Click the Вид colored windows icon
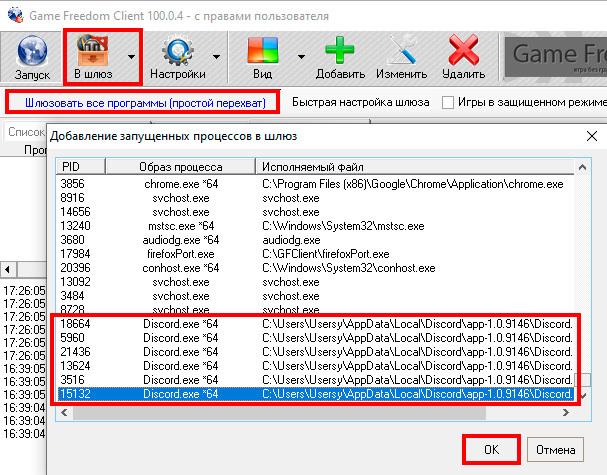The height and width of the screenshot is (475, 607). point(263,50)
